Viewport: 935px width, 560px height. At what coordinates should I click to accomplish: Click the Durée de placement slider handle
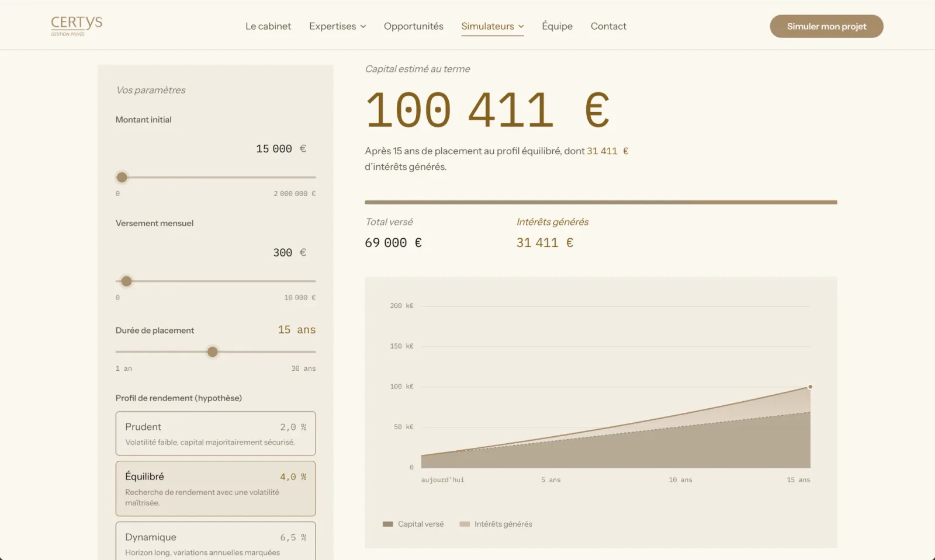point(213,352)
